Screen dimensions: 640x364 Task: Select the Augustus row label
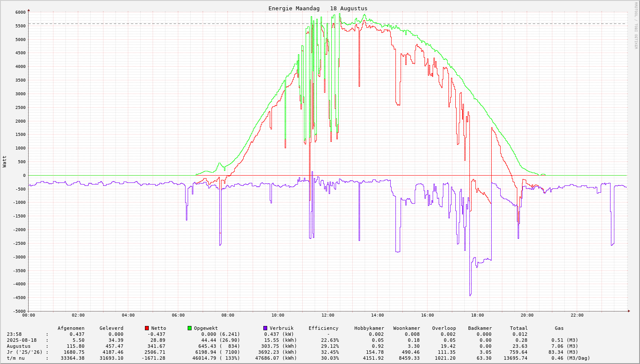click(x=18, y=346)
